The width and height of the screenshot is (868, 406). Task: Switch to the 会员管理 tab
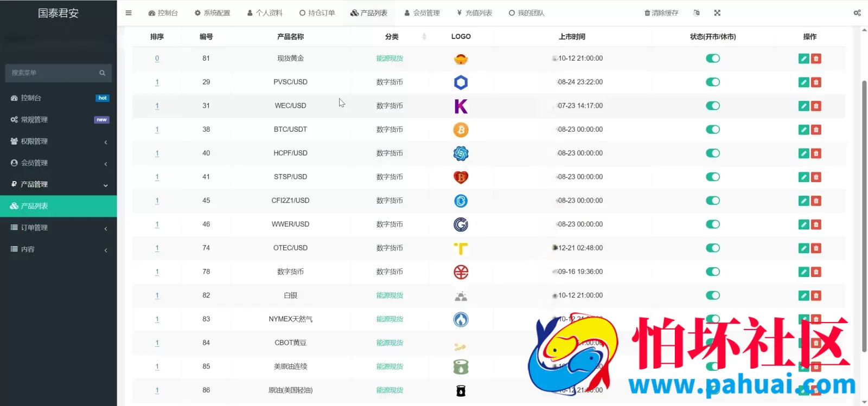422,13
